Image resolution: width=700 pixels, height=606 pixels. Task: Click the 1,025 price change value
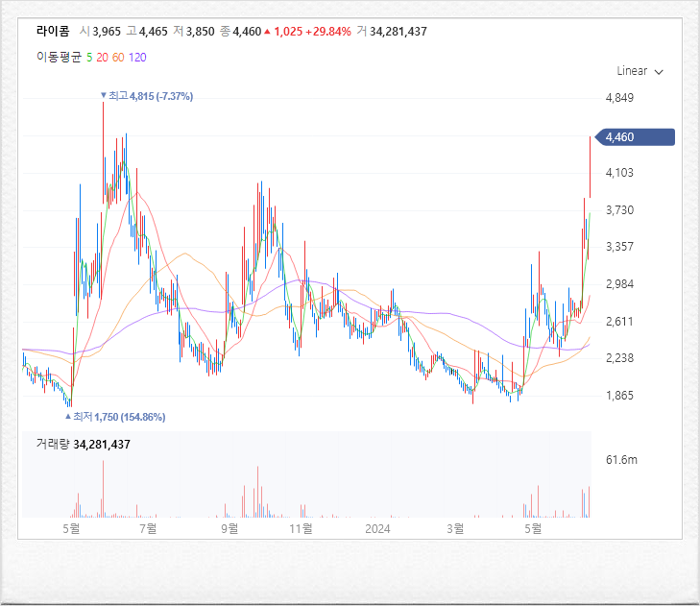pyautogui.click(x=288, y=32)
